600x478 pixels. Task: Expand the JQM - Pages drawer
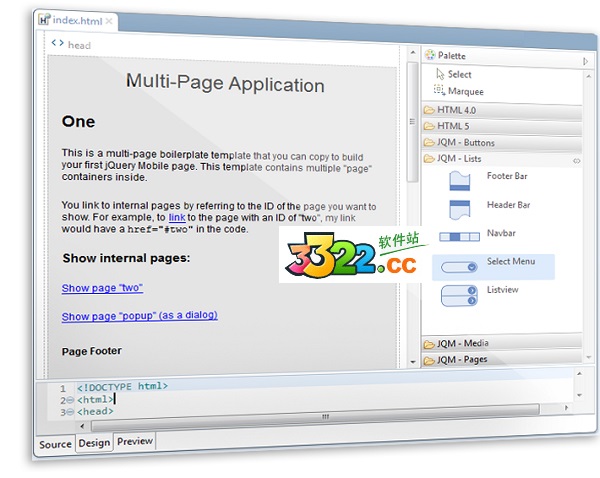tap(502, 359)
